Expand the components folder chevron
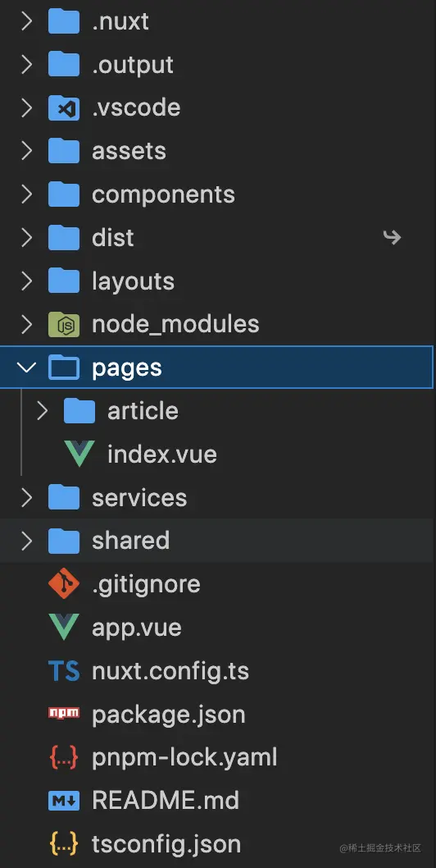This screenshot has height=868, width=436. coord(26,194)
